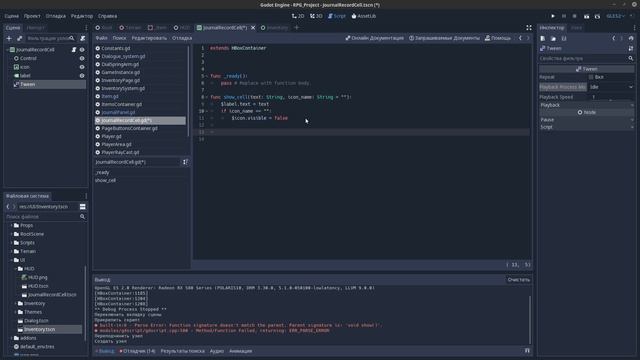Screen dimensions: 640x360
Task: Go to next script edit location
Action: [528, 38]
